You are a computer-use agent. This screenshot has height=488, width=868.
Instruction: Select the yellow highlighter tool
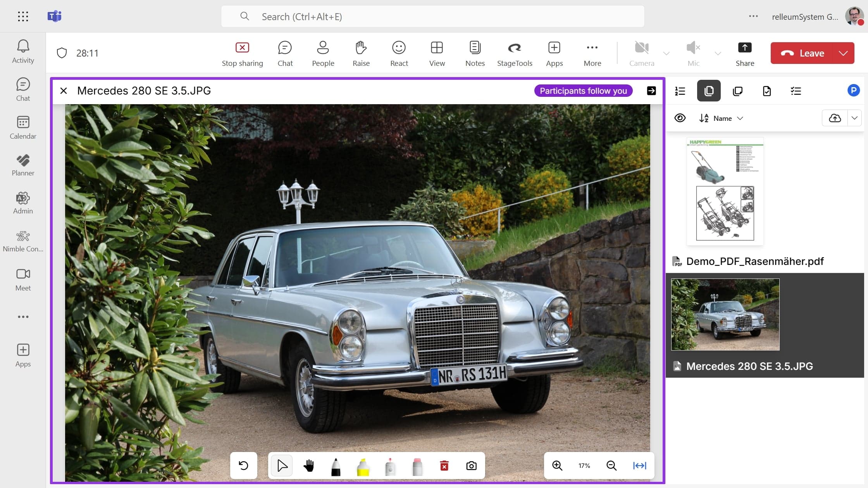(x=363, y=466)
